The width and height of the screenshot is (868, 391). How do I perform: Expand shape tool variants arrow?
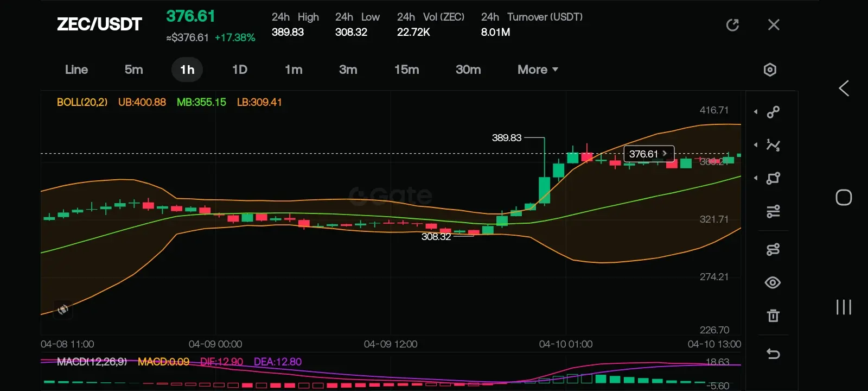756,178
